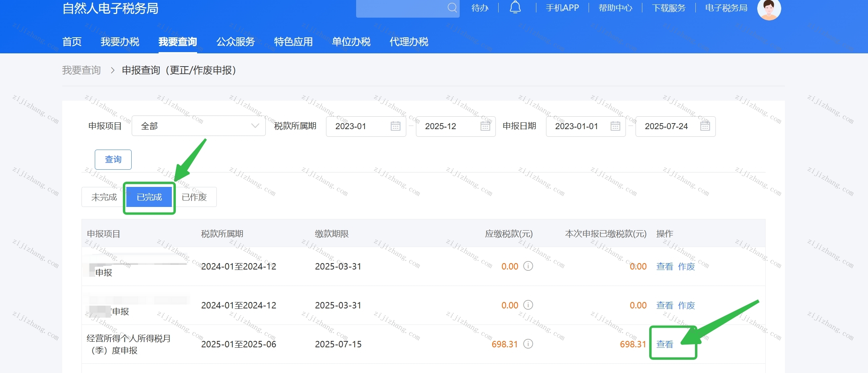Image resolution: width=868 pixels, height=373 pixels.
Task: Click info icon in first row 0.00
Action: click(528, 266)
